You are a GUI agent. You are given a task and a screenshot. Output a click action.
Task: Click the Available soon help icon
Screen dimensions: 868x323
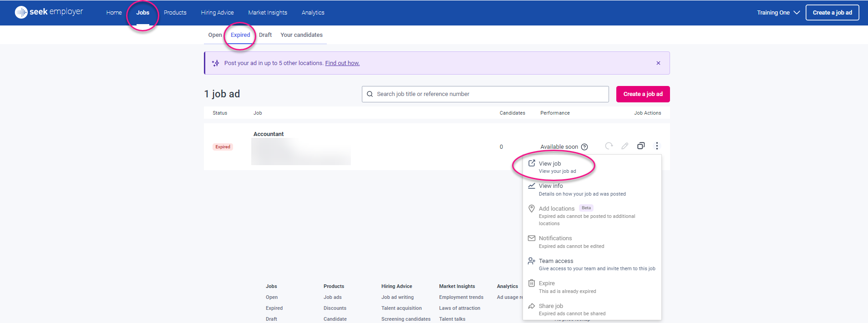584,147
